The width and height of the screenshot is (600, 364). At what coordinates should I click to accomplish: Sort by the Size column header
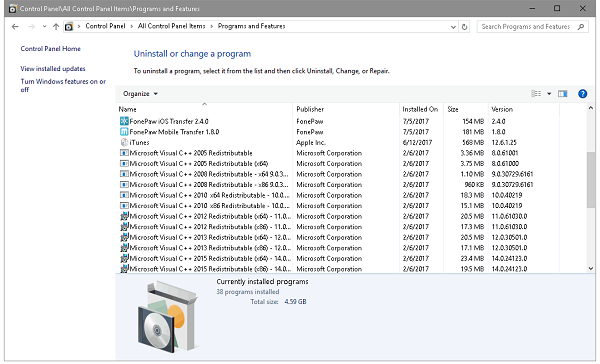tap(466, 109)
